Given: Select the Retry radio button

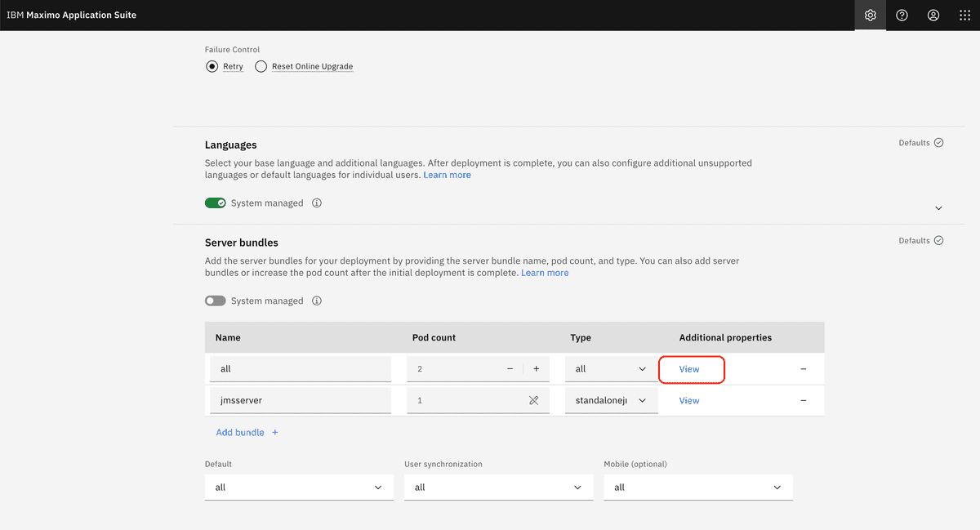Looking at the screenshot, I should tap(212, 67).
